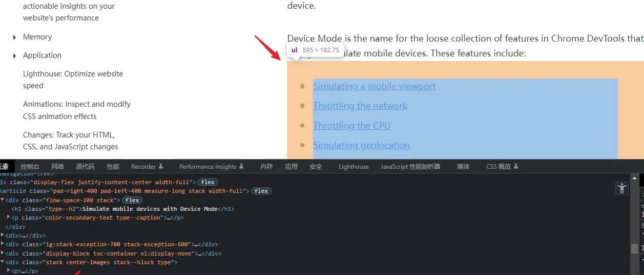
Task: Expand the Memory sidebar section
Action: click(14, 37)
